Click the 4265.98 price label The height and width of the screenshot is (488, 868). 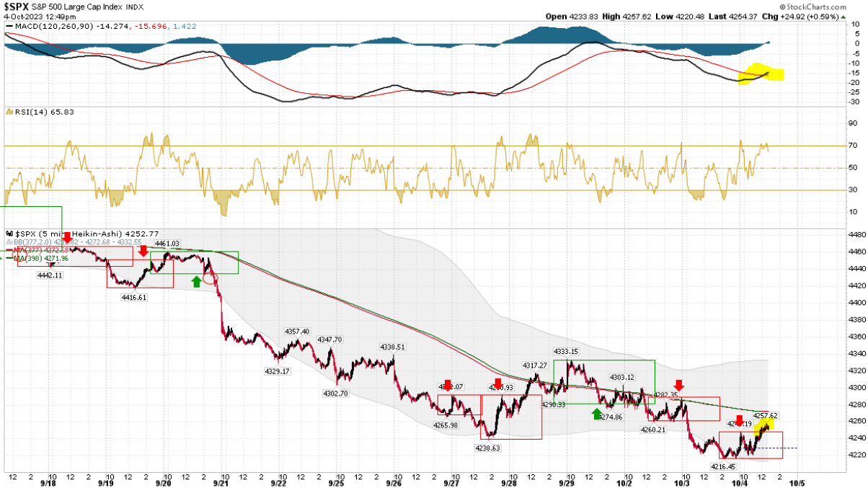click(446, 425)
